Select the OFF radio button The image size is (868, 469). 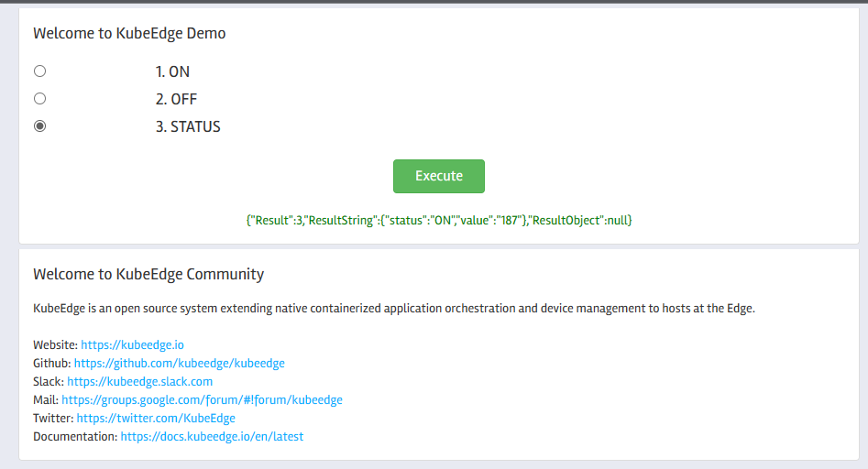pos(39,99)
